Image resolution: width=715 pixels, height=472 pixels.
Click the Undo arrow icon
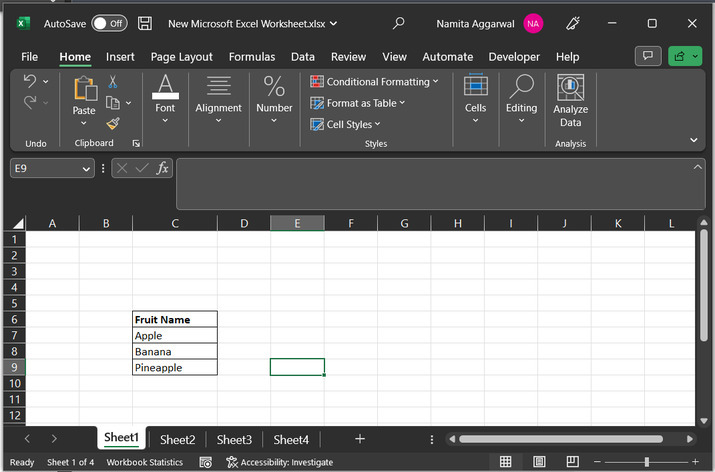pyautogui.click(x=30, y=81)
